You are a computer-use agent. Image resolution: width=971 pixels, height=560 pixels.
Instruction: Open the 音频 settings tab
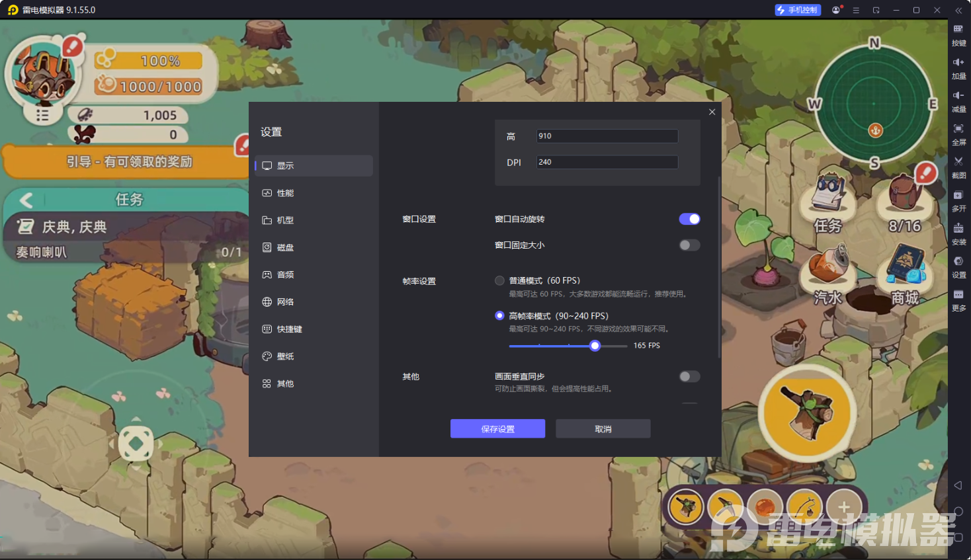pos(314,274)
